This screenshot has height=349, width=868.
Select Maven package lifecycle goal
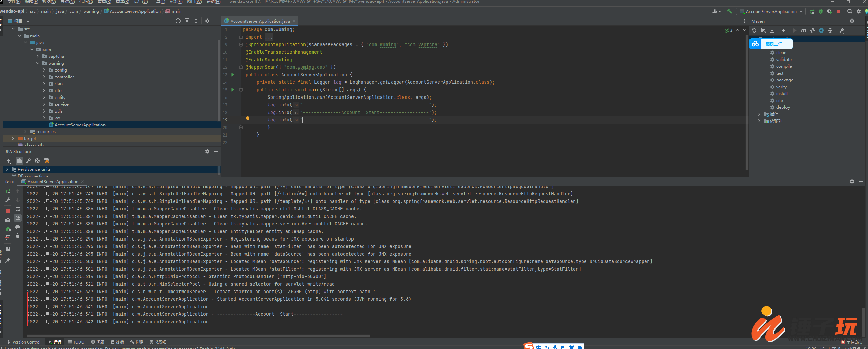click(784, 80)
